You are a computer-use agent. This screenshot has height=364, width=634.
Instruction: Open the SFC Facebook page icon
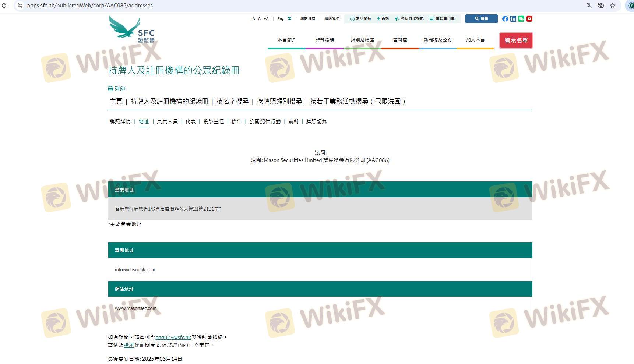pos(505,19)
